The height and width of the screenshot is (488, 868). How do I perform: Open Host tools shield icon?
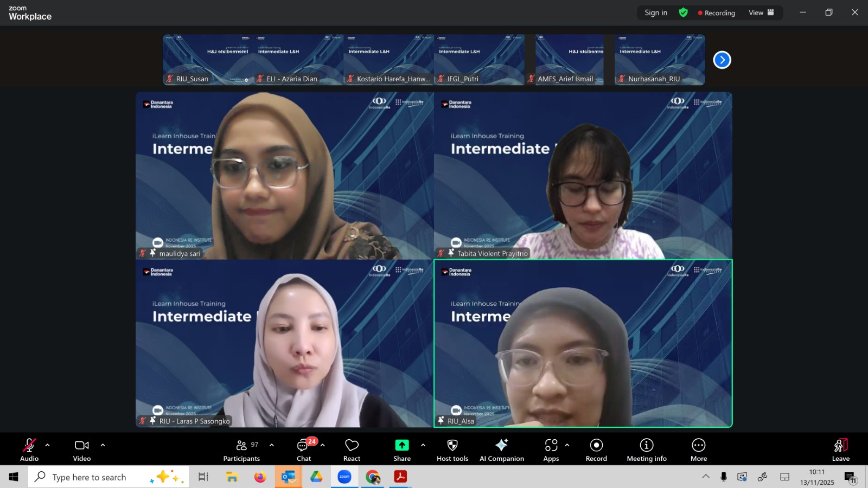(452, 450)
